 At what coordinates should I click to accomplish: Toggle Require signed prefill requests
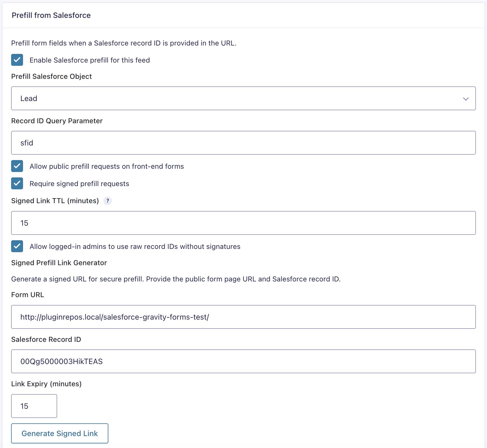click(x=17, y=184)
